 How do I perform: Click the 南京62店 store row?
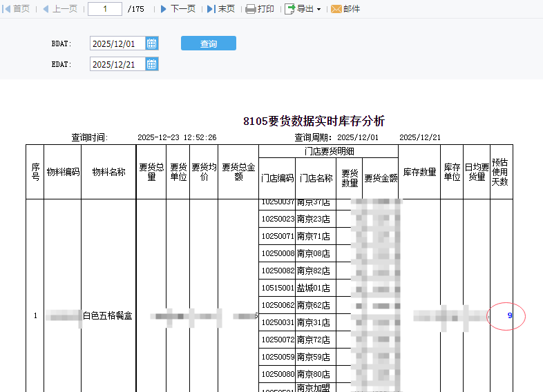[x=314, y=305]
